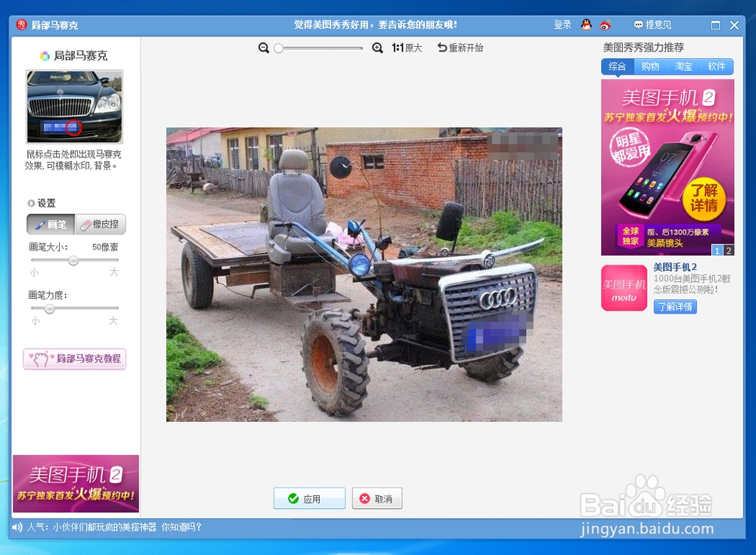Image resolution: width=756 pixels, height=555 pixels.
Task: Click the blue 了解详情 button
Action: click(675, 307)
